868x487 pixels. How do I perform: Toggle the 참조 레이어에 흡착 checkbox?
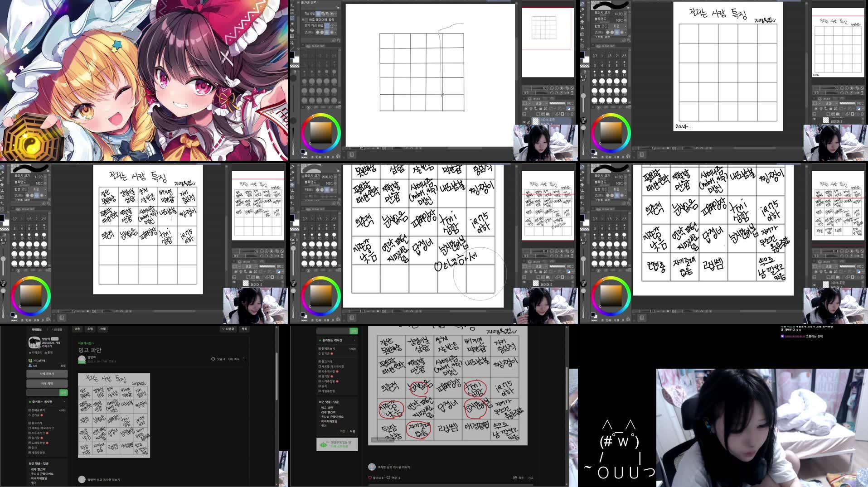[x=306, y=19]
